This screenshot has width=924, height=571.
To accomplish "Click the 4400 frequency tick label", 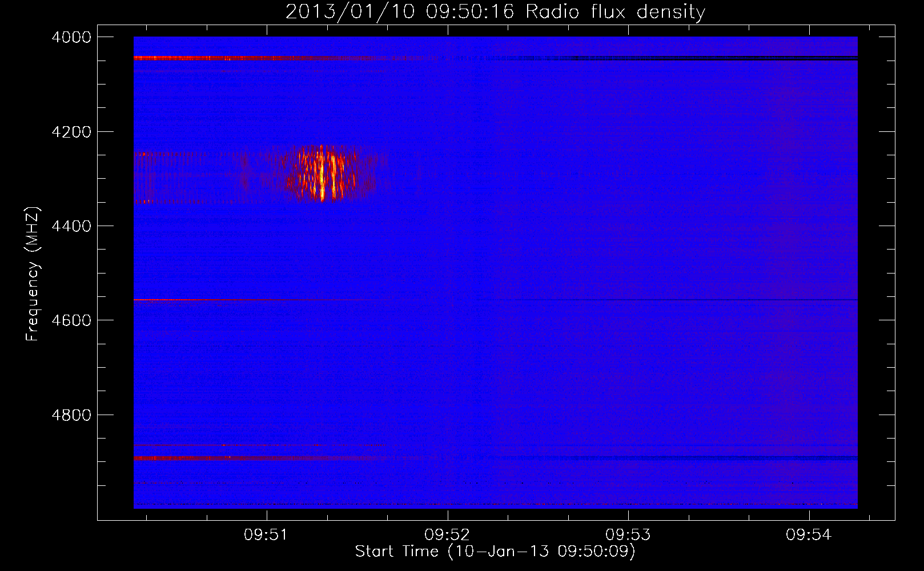I will (x=71, y=226).
